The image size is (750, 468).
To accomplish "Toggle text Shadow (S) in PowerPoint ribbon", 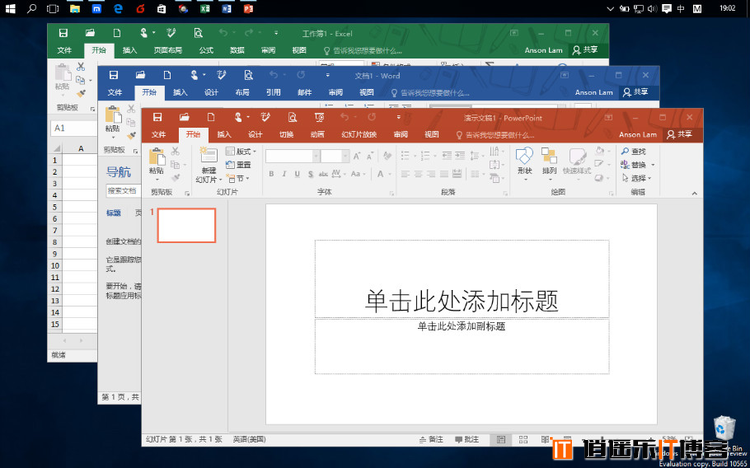I will click(310, 174).
